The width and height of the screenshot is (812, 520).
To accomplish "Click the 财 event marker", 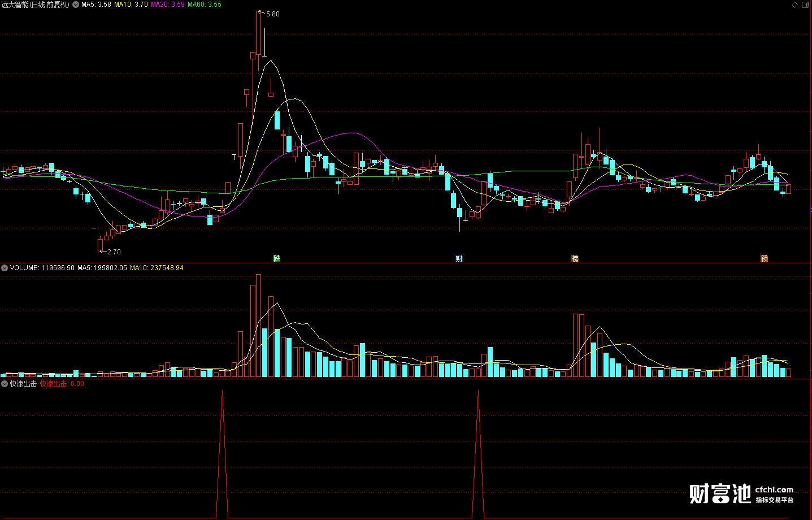I will pos(459,259).
